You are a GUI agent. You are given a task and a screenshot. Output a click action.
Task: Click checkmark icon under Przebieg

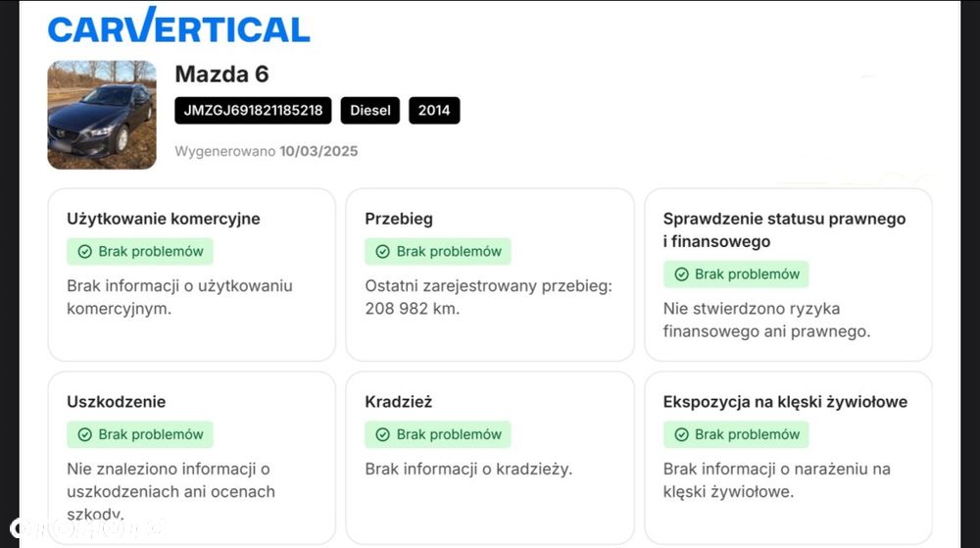(x=382, y=252)
